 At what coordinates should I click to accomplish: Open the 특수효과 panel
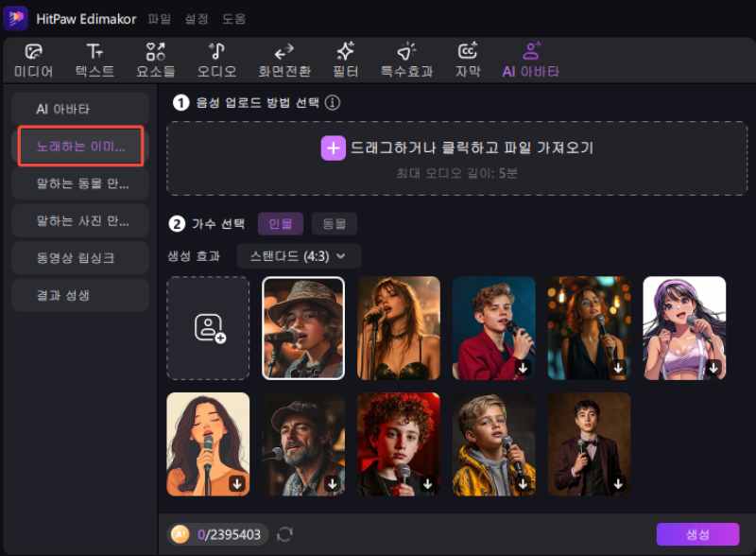tap(405, 59)
